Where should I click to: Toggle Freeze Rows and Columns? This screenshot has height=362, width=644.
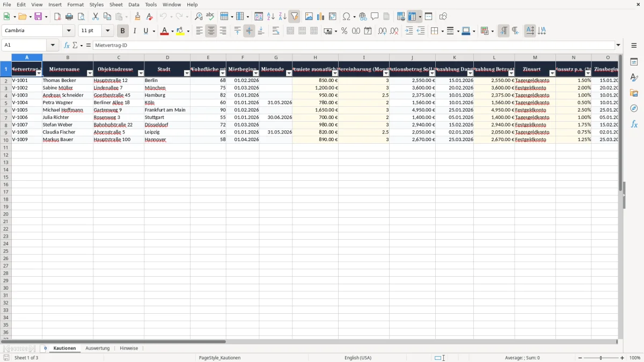coord(412,17)
